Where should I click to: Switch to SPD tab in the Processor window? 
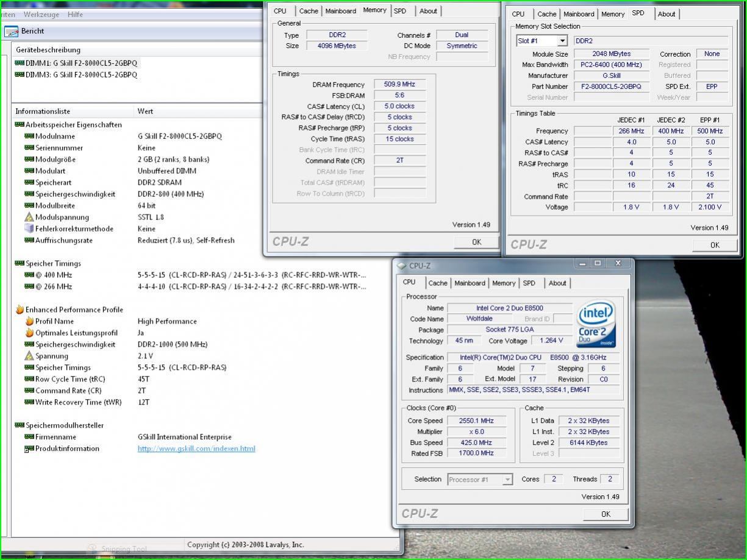coord(529,283)
